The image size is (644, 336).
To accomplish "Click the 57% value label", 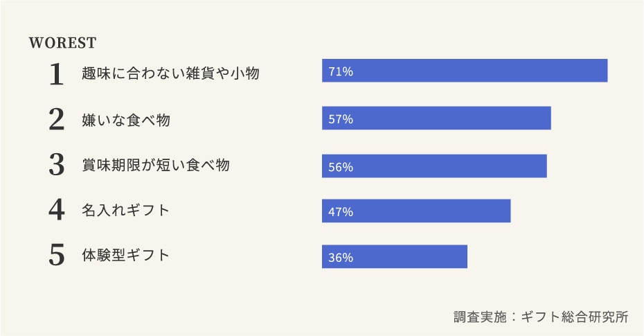I will coord(341,118).
